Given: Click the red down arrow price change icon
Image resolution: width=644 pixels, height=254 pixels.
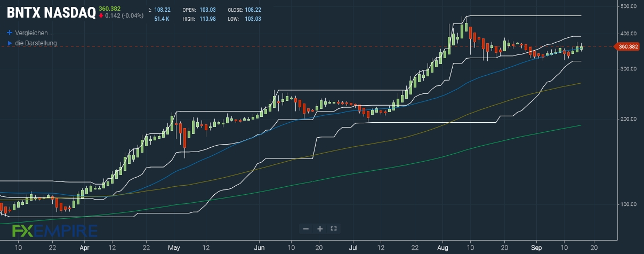Looking at the screenshot, I should [101, 15].
